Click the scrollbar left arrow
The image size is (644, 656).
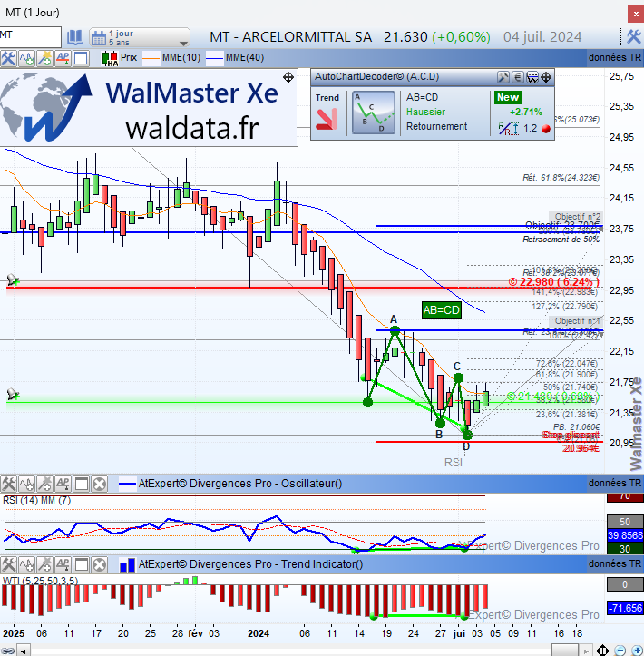point(24,651)
